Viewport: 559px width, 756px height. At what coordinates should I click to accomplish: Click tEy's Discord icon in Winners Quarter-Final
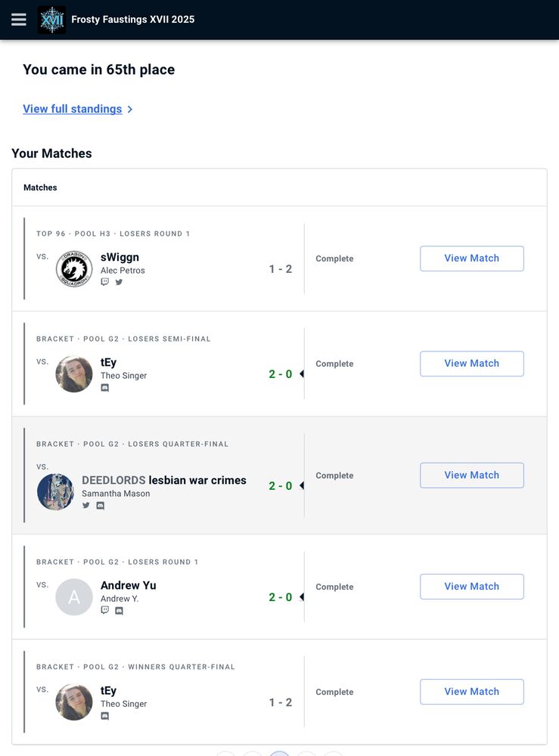105,716
